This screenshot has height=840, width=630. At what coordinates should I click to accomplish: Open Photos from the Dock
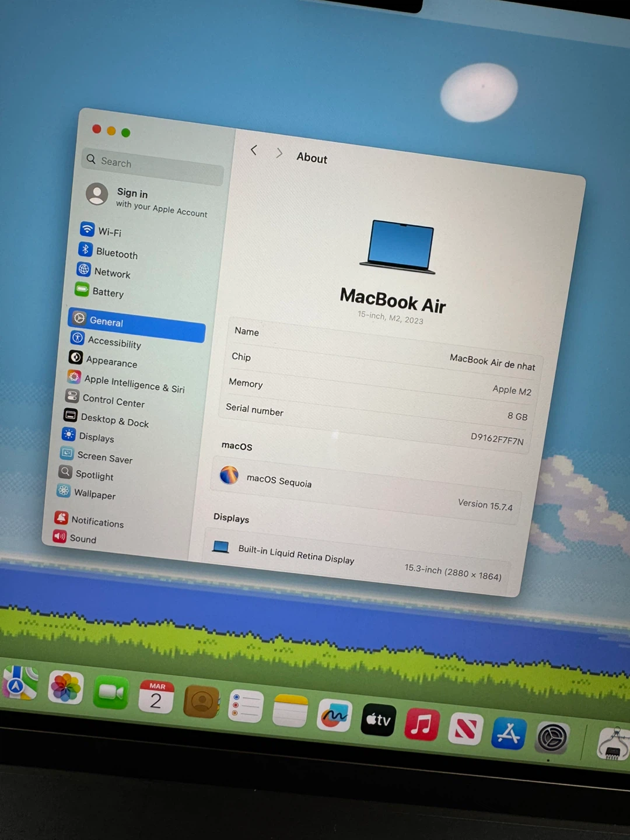click(65, 687)
